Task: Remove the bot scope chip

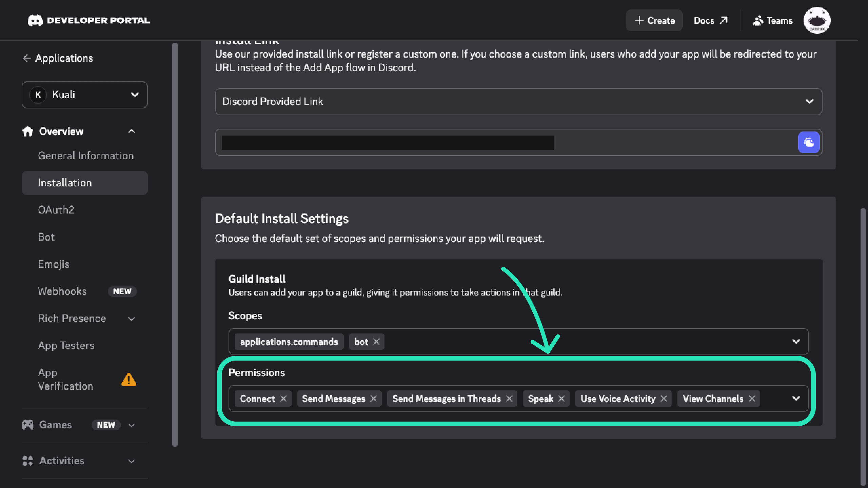Action: coord(376,342)
